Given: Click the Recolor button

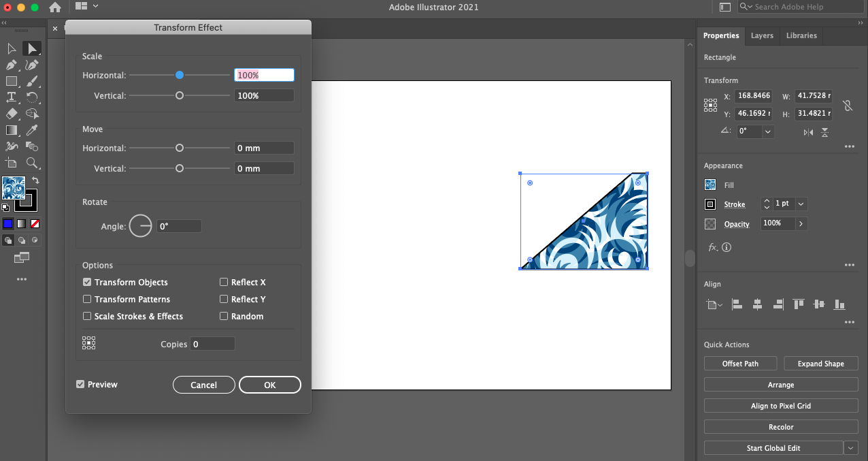Looking at the screenshot, I should (781, 427).
